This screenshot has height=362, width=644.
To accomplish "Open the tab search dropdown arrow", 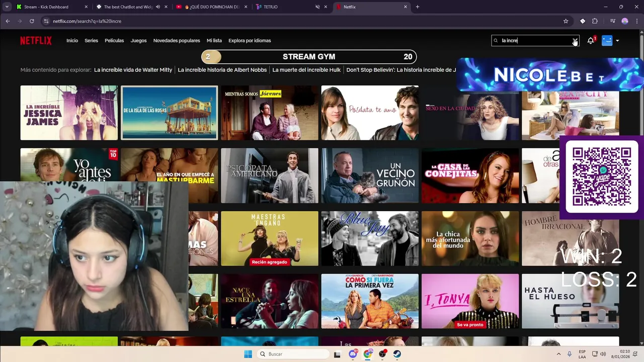I will (7, 7).
